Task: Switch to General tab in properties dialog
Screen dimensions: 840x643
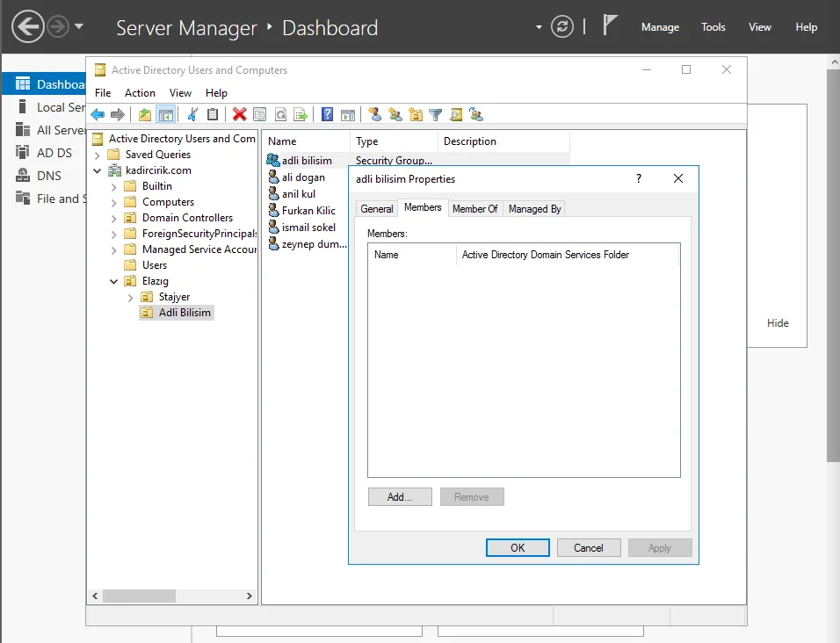Action: click(x=377, y=209)
